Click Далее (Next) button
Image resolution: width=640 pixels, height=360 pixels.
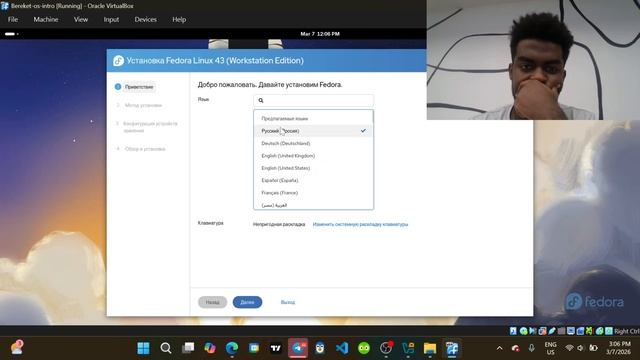click(247, 302)
